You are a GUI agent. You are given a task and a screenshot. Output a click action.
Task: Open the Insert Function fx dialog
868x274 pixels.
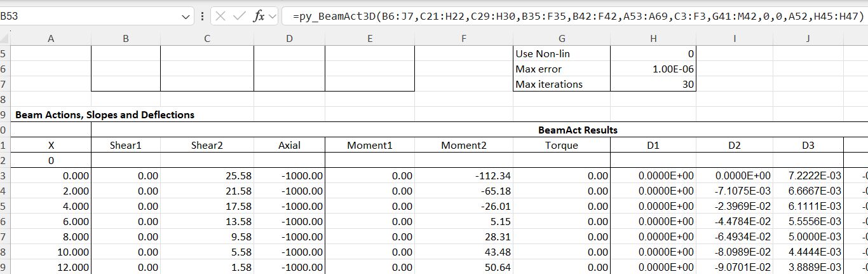tap(258, 16)
